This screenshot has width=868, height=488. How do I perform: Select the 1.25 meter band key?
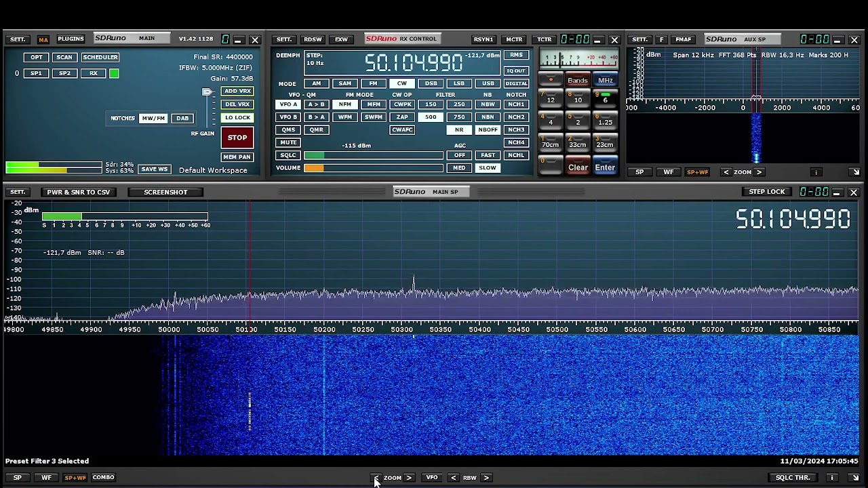pos(605,121)
